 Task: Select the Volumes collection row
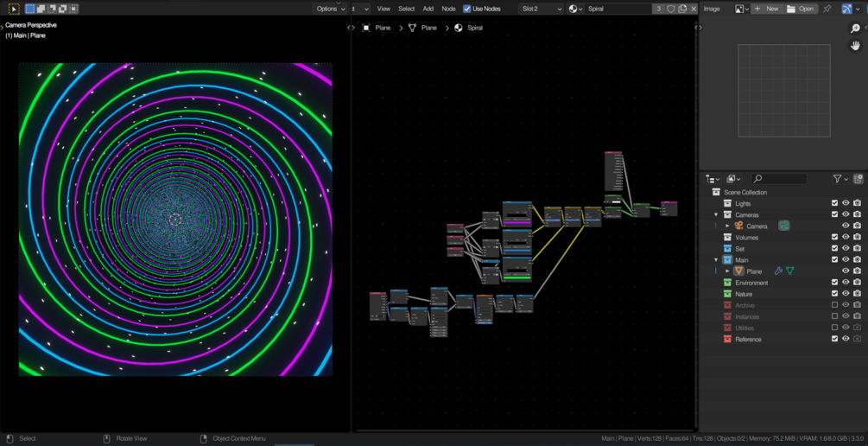[x=782, y=238]
